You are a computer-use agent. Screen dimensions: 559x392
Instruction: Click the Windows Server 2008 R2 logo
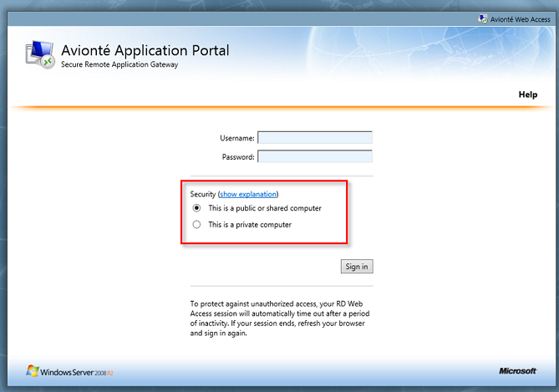(x=69, y=371)
